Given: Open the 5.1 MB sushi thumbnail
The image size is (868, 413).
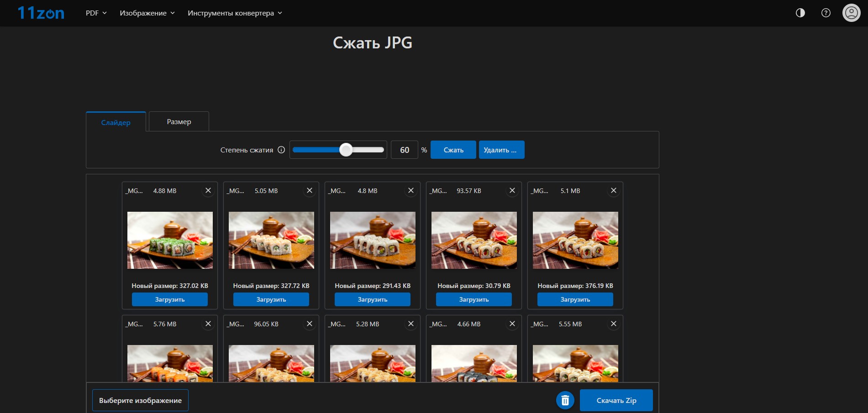Looking at the screenshot, I should 575,240.
